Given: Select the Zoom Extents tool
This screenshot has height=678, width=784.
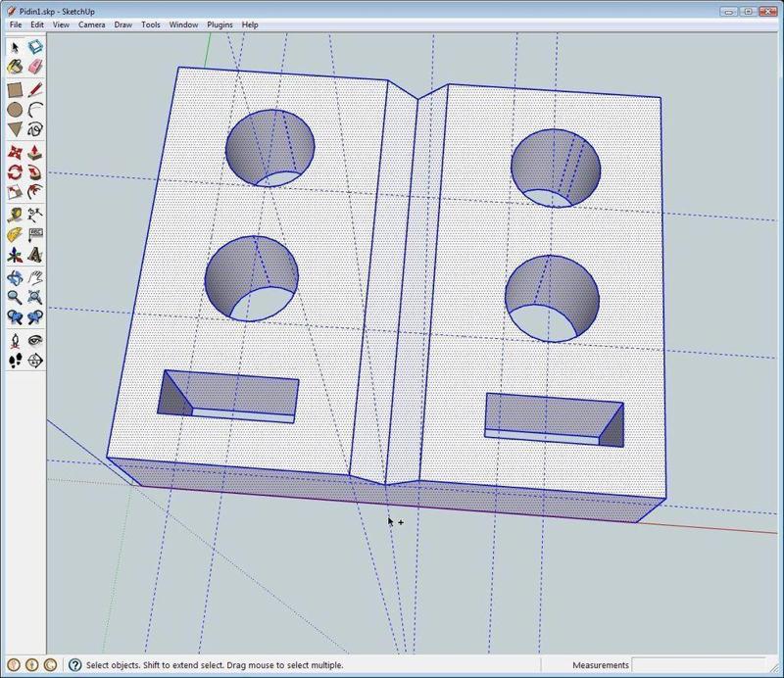Looking at the screenshot, I should [x=35, y=297].
